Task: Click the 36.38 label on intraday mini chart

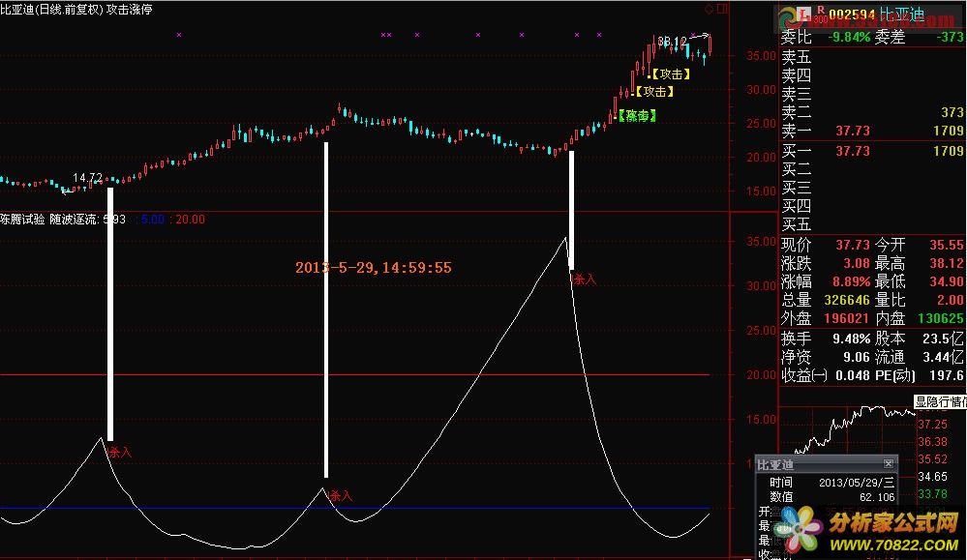Action: point(932,442)
